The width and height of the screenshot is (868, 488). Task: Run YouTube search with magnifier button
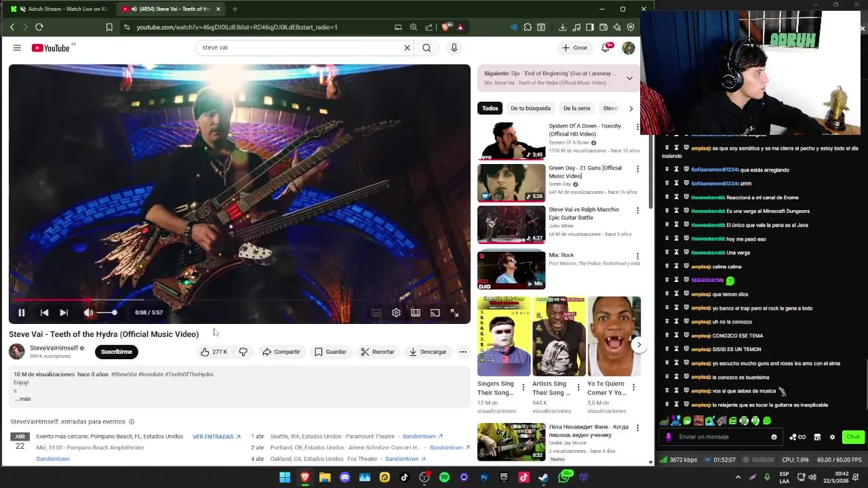click(x=427, y=47)
